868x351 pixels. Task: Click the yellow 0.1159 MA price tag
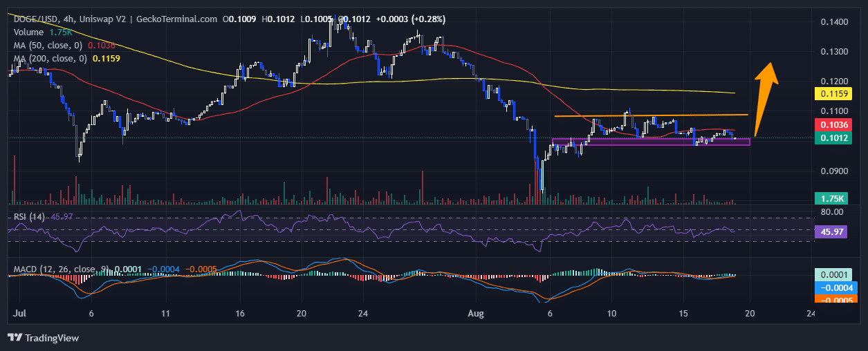(x=838, y=93)
